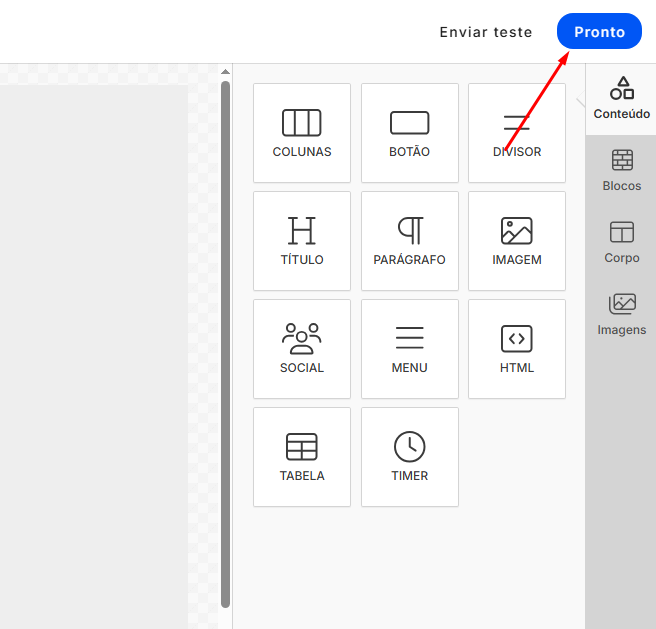Choose the Divisor content block
This screenshot has width=656, height=629.
pos(517,133)
